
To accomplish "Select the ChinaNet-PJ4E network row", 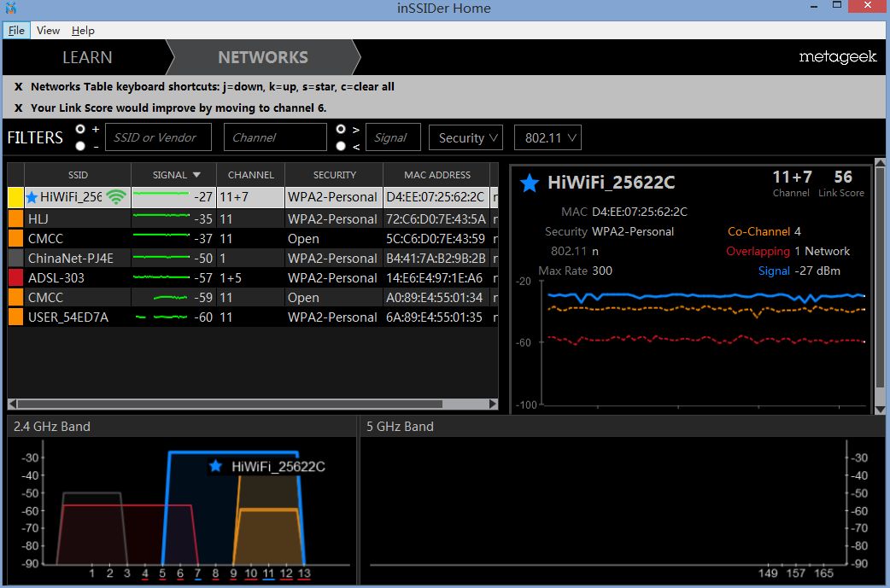I will click(x=253, y=258).
